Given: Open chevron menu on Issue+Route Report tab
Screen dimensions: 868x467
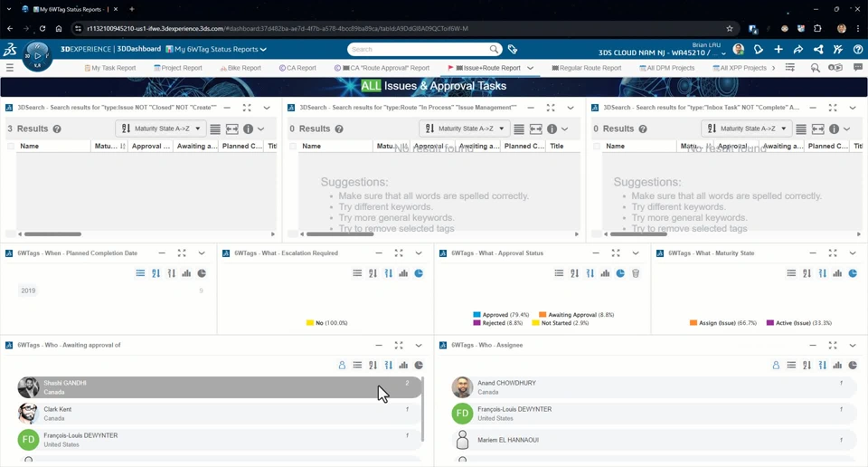Looking at the screenshot, I should click(x=531, y=68).
